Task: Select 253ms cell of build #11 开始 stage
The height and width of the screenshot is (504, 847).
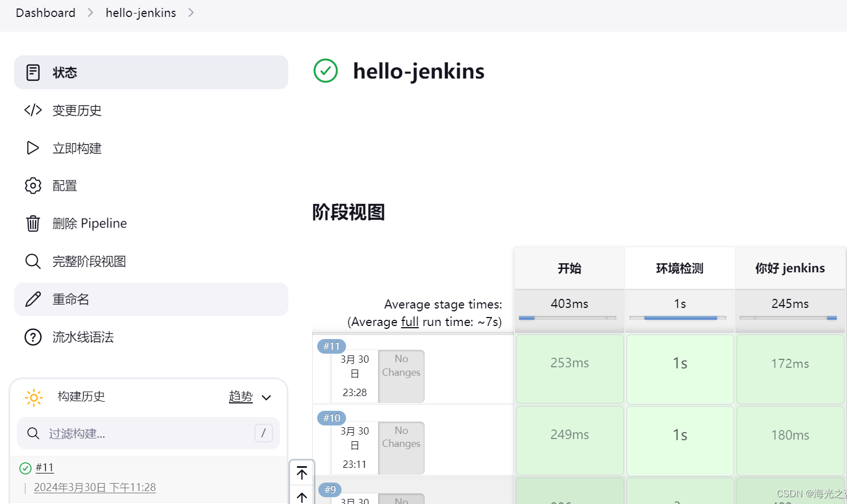Action: [569, 369]
